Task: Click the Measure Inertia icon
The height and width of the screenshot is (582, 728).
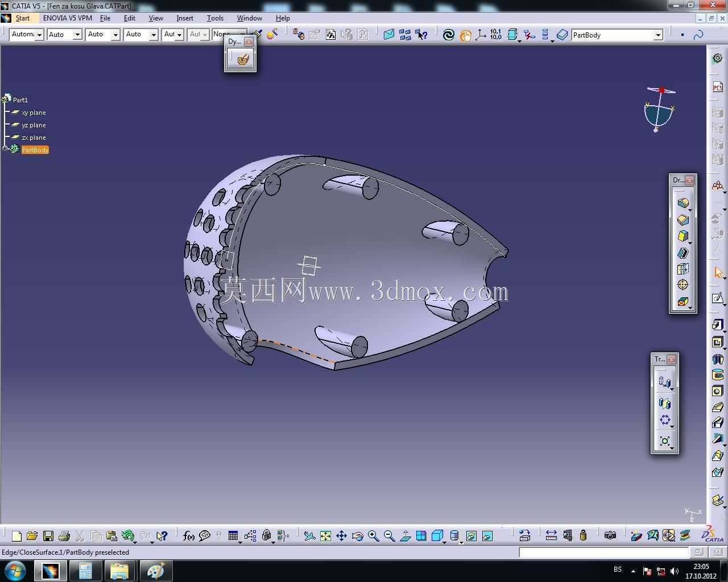Action: click(583, 535)
